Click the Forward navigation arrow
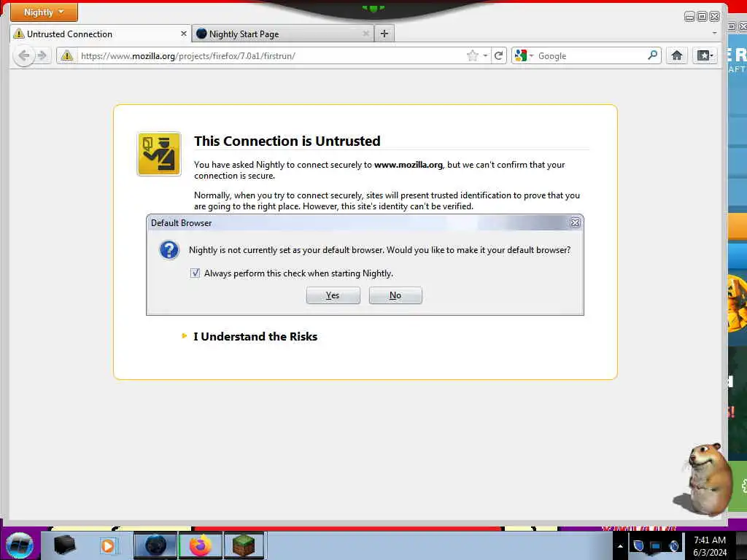The image size is (747, 560). pos(42,55)
